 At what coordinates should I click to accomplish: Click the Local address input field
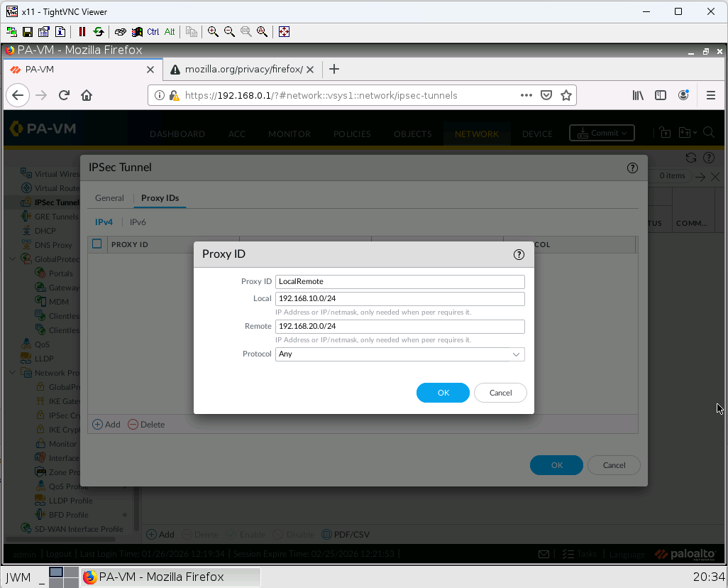point(399,299)
